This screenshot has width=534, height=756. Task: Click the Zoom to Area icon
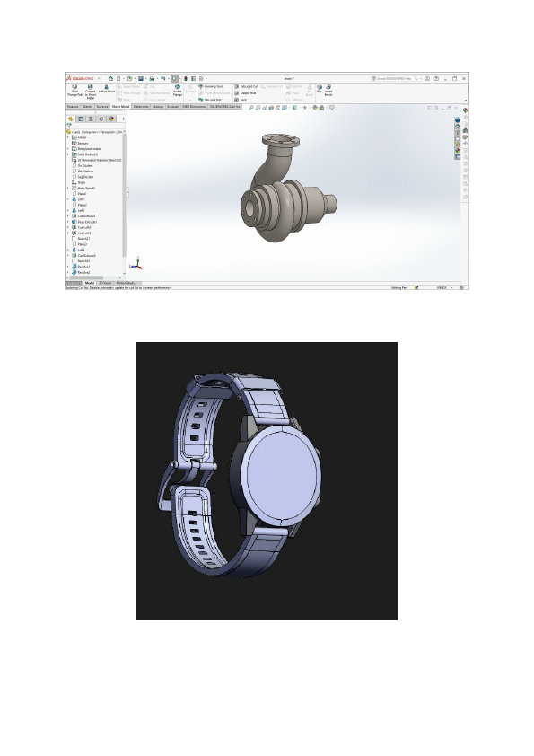pos(258,108)
